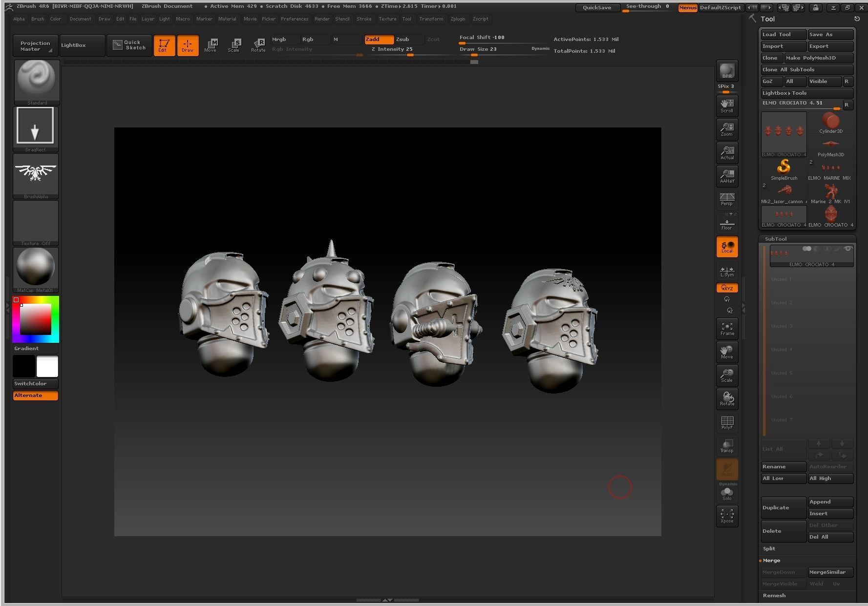The height and width of the screenshot is (606, 868).
Task: Click the right shelf Move view icon
Action: tap(727, 352)
